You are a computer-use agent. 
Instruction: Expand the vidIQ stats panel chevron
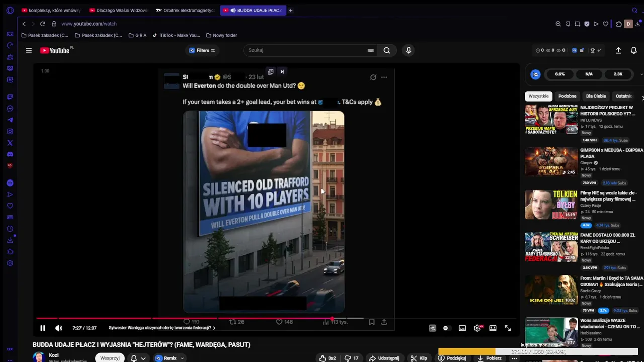[641, 74]
